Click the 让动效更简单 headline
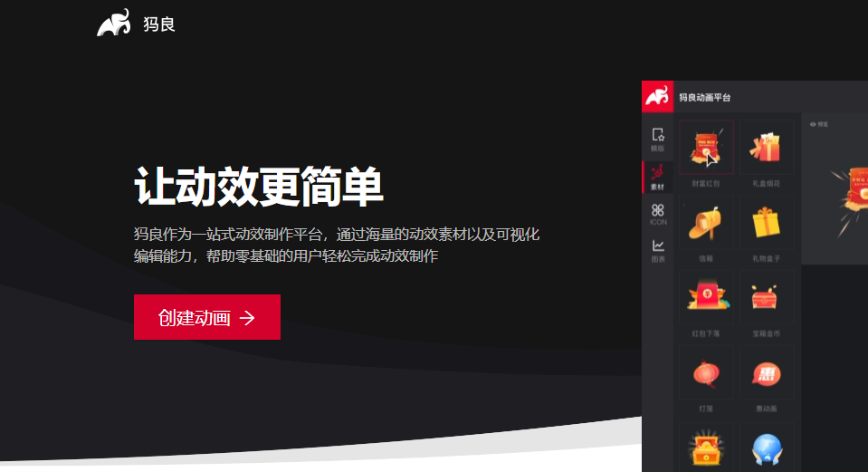 [259, 187]
